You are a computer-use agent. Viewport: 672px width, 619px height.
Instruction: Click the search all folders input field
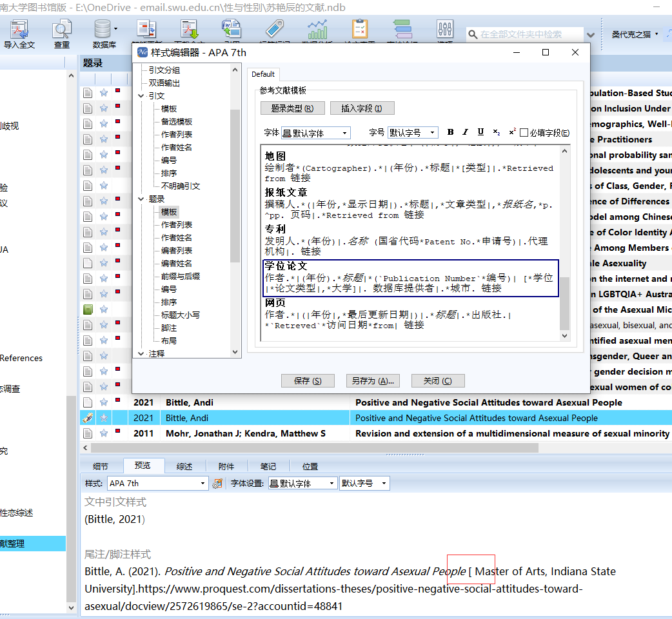pos(531,34)
